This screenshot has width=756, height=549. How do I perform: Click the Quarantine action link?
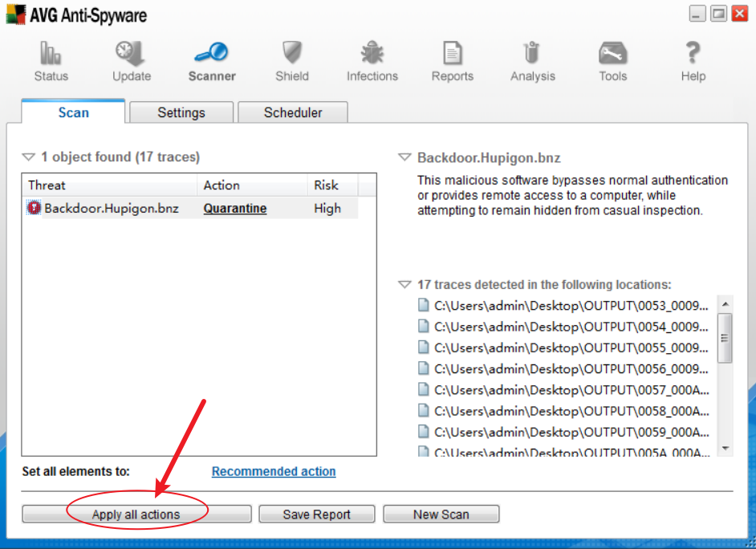pos(235,208)
